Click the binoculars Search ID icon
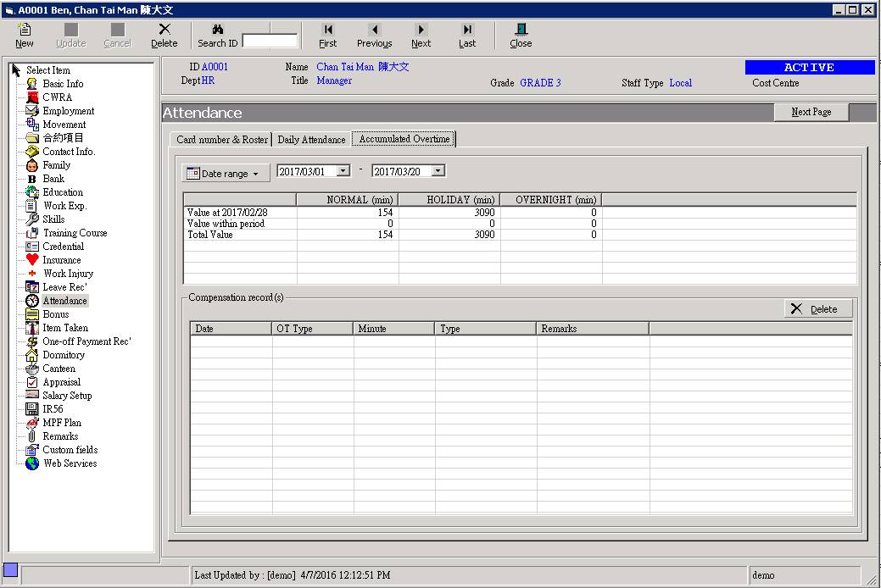 pyautogui.click(x=217, y=30)
